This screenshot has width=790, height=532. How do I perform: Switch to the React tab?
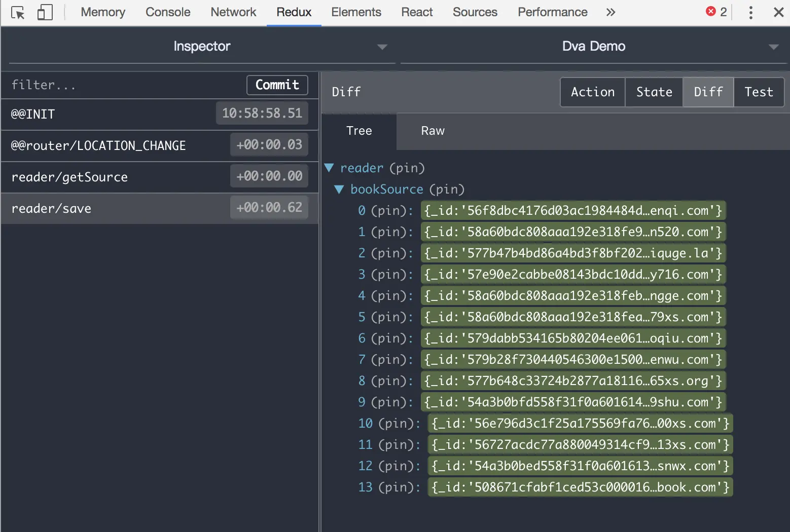[417, 12]
